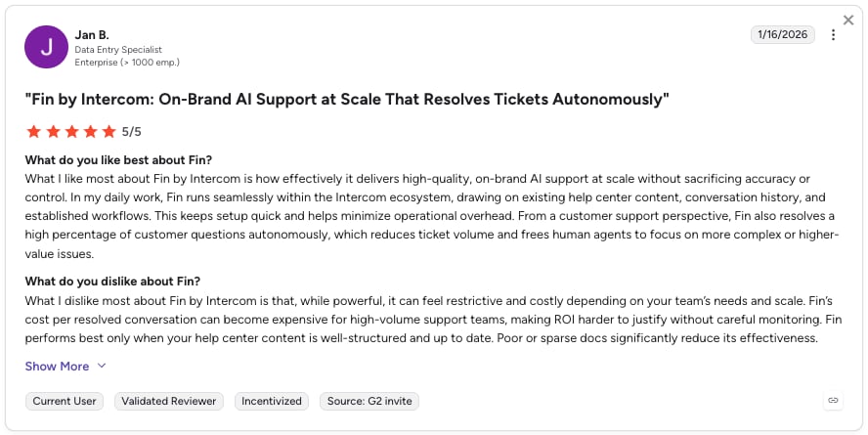
Task: Select the Current User tag
Action: coord(65,401)
